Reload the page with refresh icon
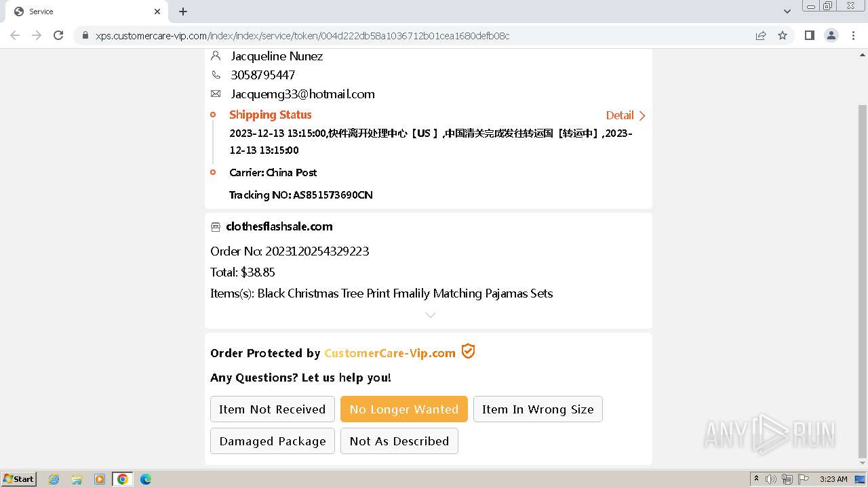Viewport: 868px width, 488px height. tap(58, 35)
